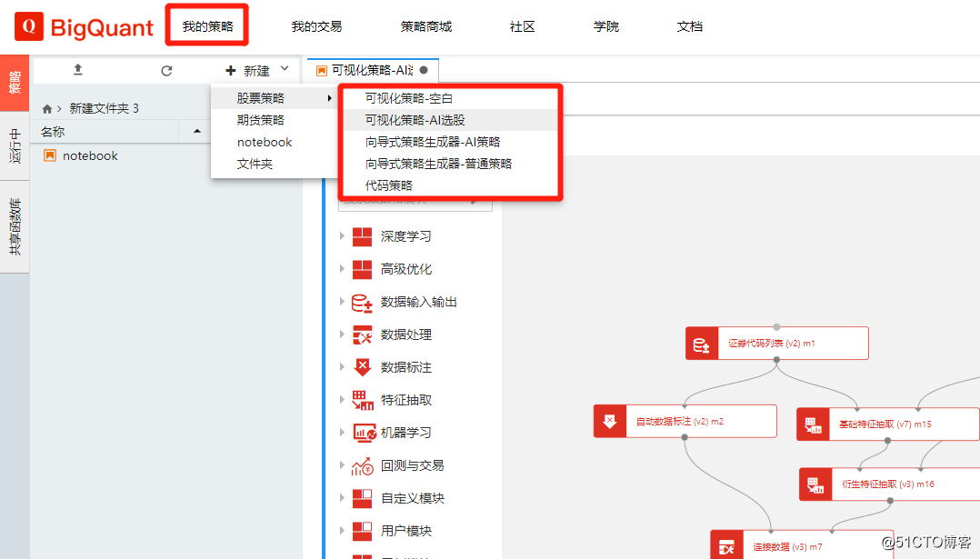
Task: Open the 新建 dropdown arrow
Action: pos(285,69)
